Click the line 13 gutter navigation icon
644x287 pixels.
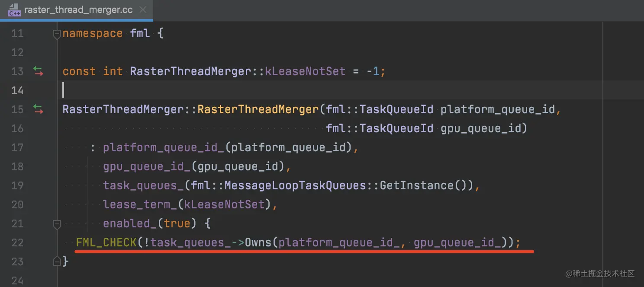39,71
